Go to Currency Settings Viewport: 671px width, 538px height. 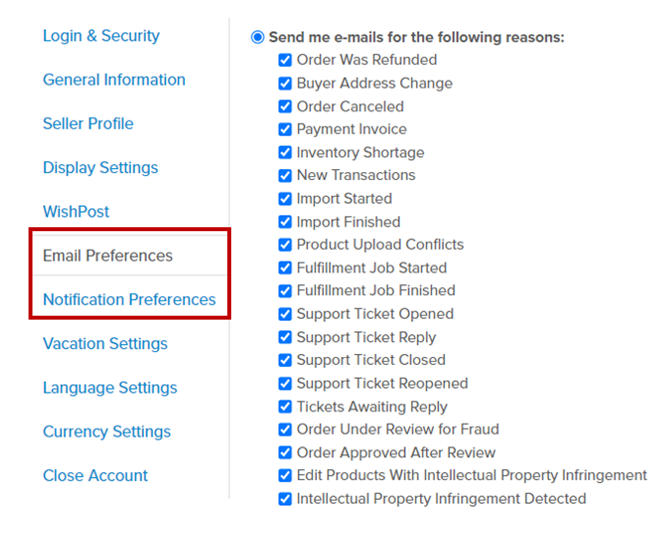[x=106, y=432]
